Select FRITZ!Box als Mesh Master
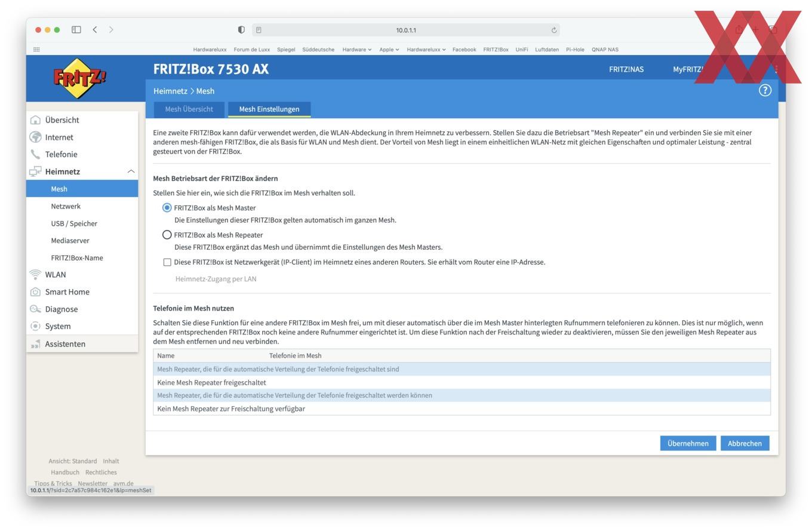The width and height of the screenshot is (812, 531). click(x=167, y=208)
